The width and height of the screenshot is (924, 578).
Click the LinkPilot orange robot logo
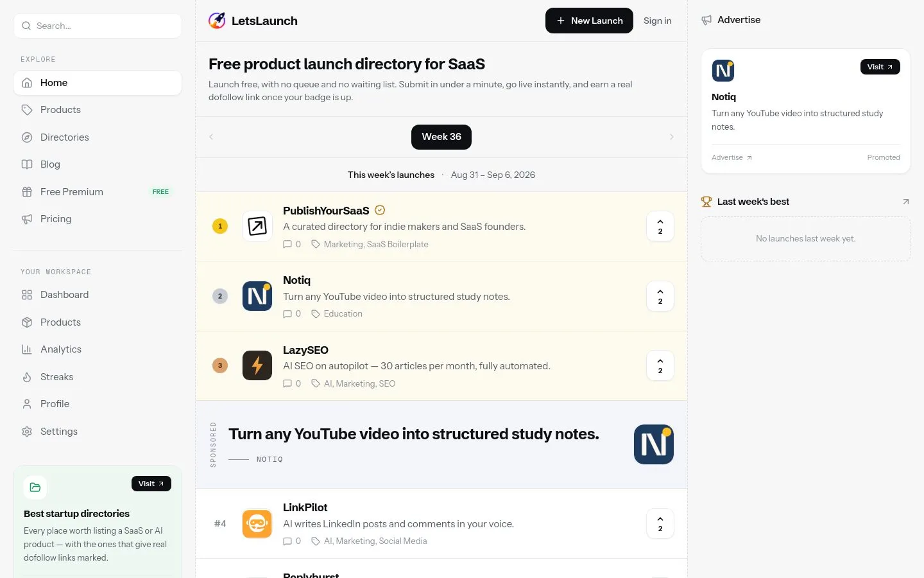click(257, 523)
